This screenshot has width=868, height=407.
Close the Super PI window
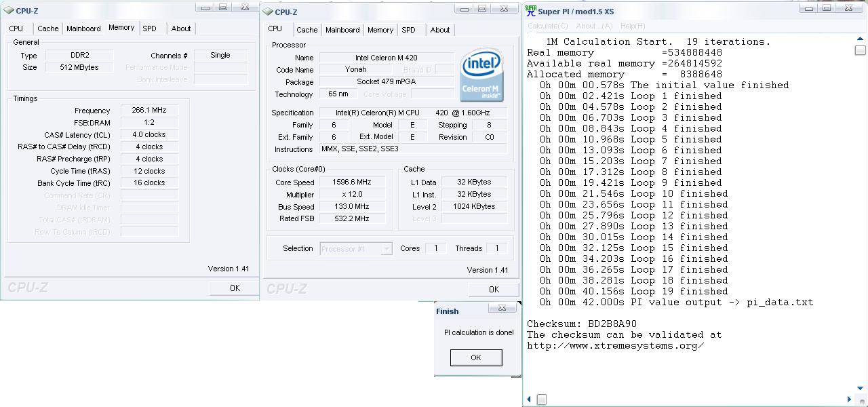pos(850,8)
